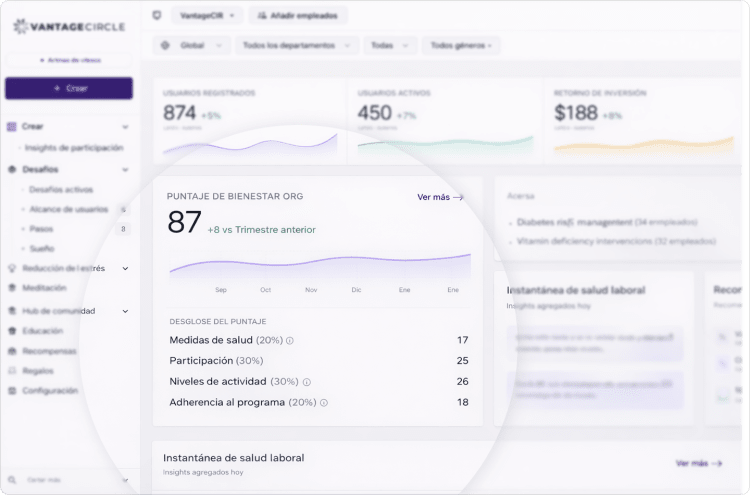750x495 pixels.
Task: Click the Usuarios Registrados 874 card
Action: (249, 122)
